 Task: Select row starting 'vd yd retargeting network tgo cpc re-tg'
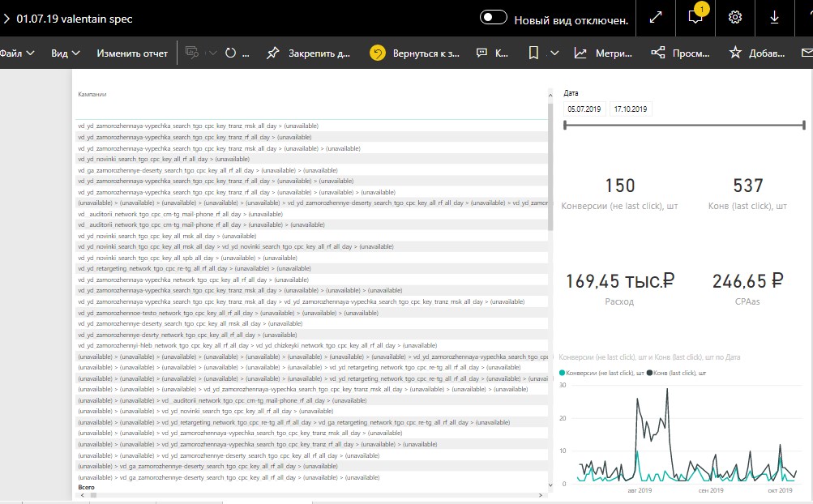point(311,268)
